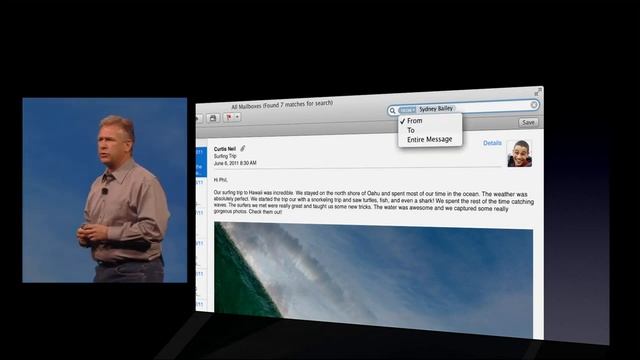Open the Details link in message header
Screen dimensions: 640x360
[492, 143]
